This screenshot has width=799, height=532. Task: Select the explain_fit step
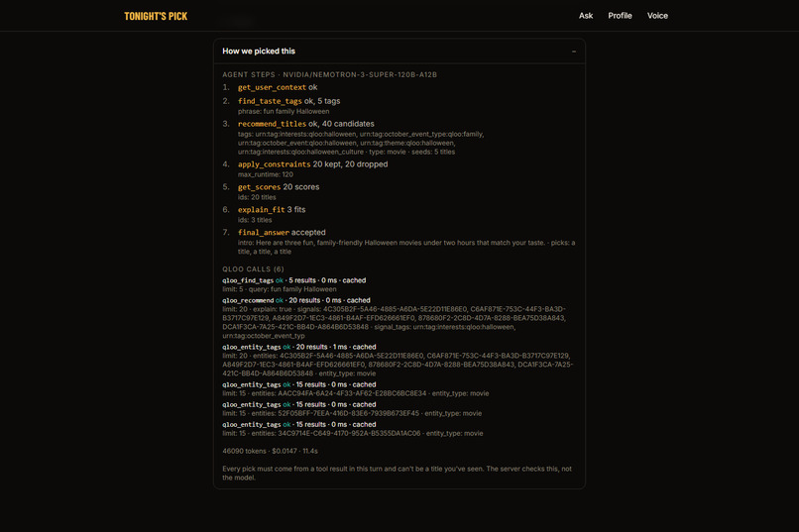point(272,210)
